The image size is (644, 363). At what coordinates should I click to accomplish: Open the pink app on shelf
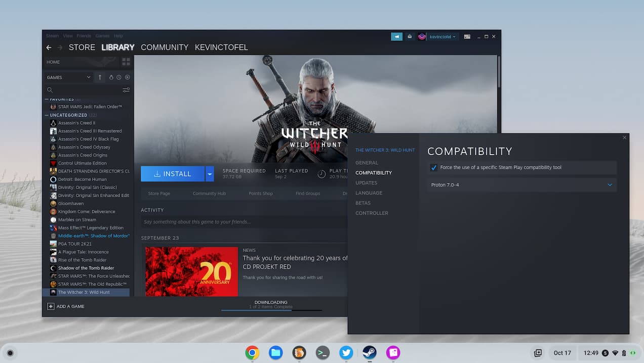tap(393, 352)
